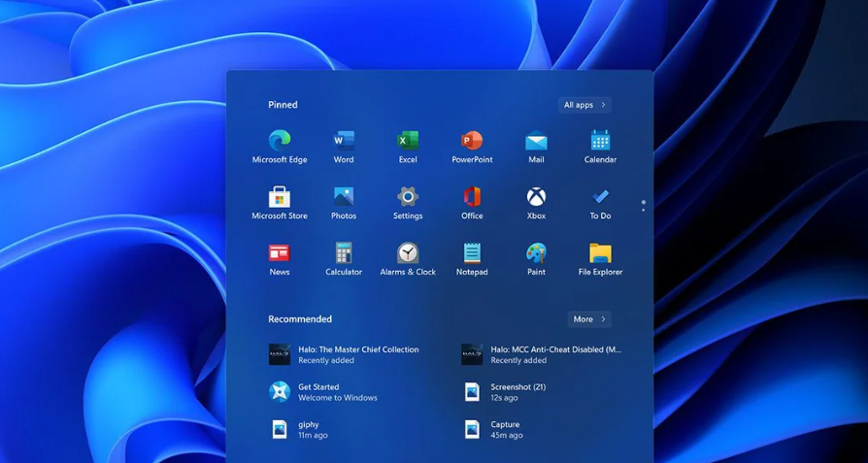Open Halo: MCC Anti-Cheat Disabled entry
Viewport: 868px width, 463px height.
click(x=542, y=354)
